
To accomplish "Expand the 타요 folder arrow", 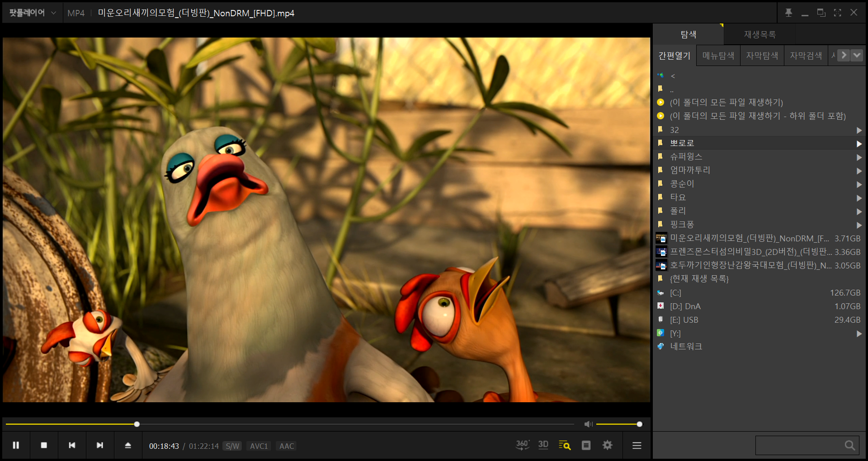I will tap(859, 198).
